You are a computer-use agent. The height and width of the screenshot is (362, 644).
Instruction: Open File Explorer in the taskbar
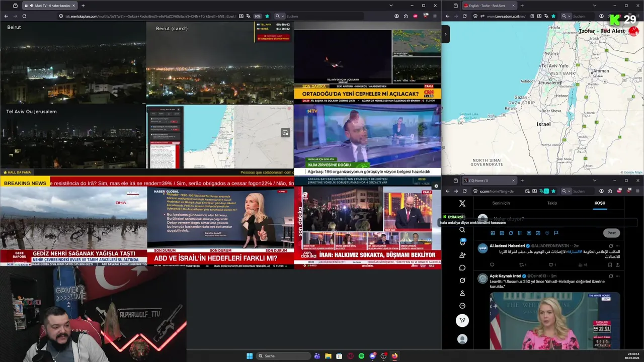pos(328,356)
